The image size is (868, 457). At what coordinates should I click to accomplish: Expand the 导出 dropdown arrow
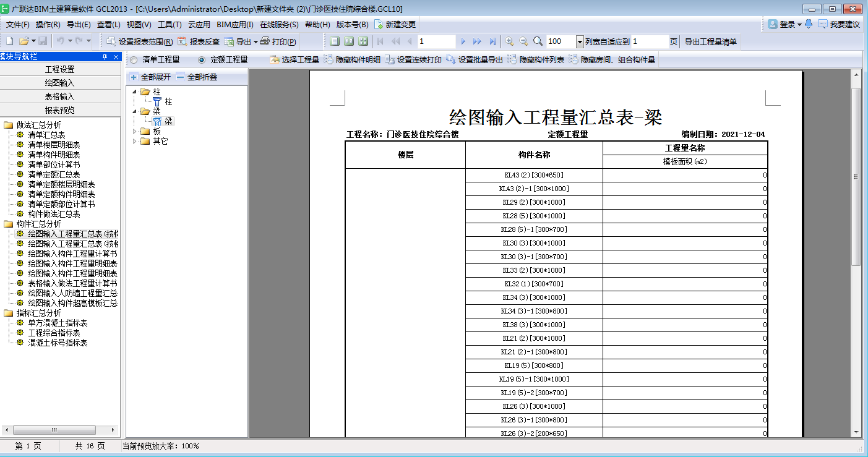pos(256,41)
